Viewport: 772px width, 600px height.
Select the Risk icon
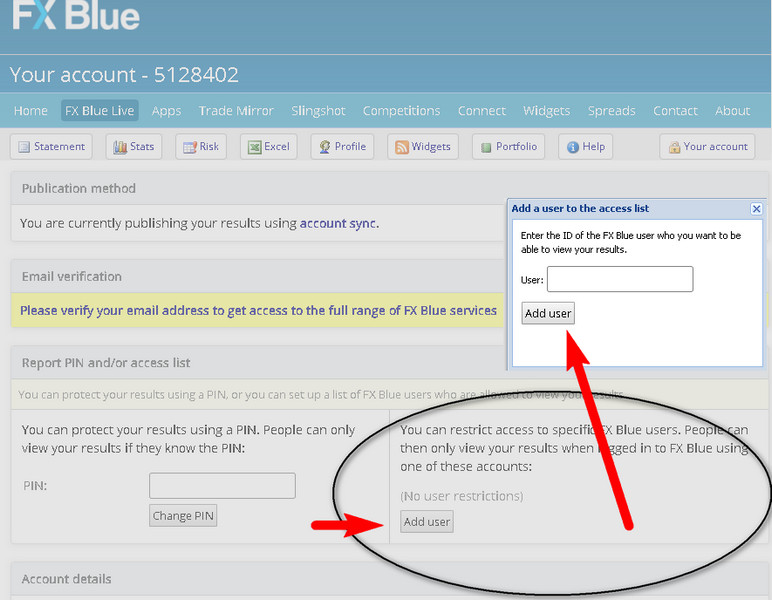[x=190, y=147]
